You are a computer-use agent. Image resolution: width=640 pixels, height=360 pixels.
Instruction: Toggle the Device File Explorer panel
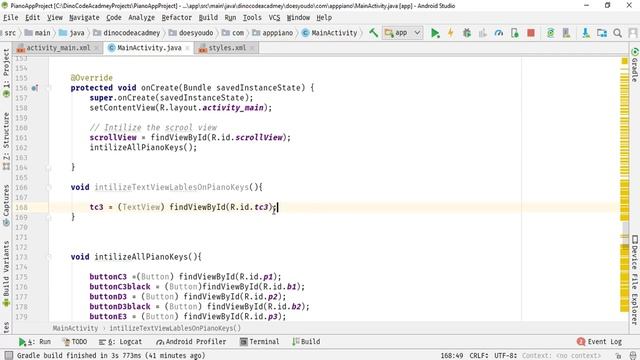click(x=635, y=280)
